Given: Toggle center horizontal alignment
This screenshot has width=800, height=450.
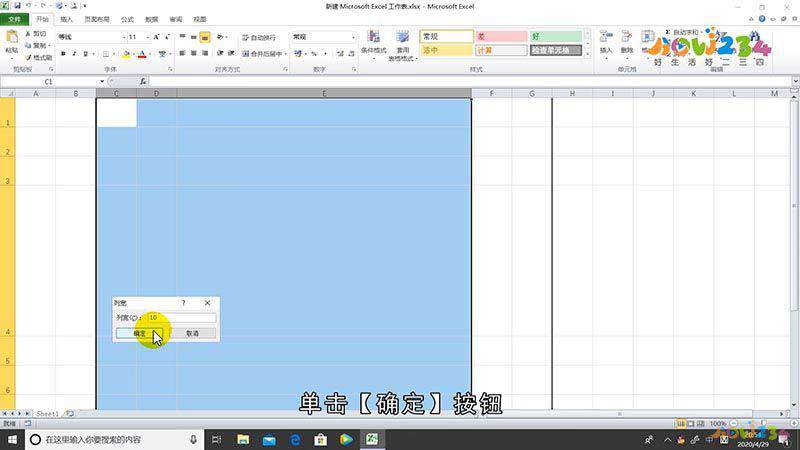Looking at the screenshot, I should 193,53.
